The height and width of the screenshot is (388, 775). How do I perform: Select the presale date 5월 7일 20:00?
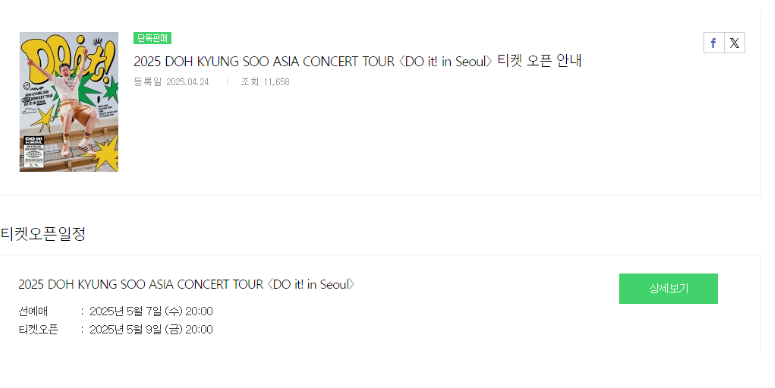(151, 311)
